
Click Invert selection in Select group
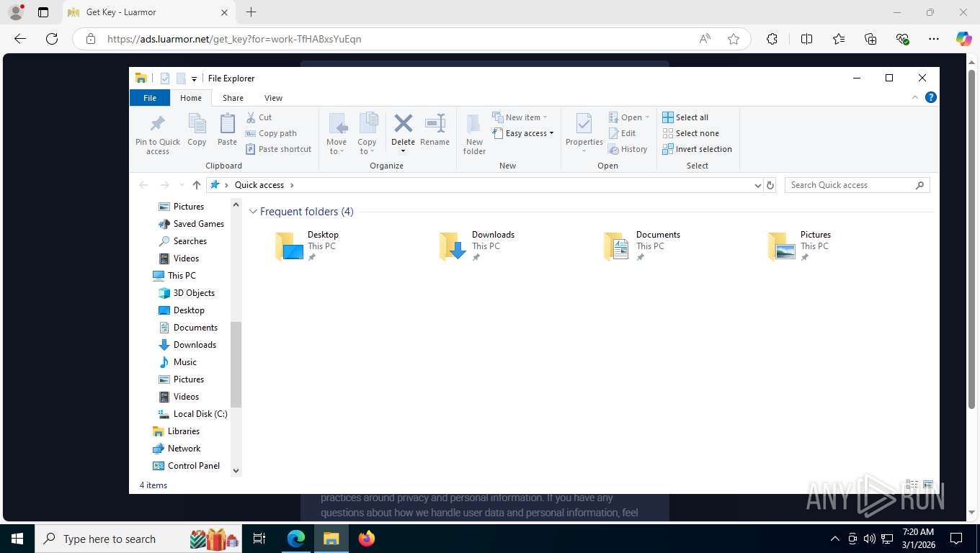click(x=697, y=149)
